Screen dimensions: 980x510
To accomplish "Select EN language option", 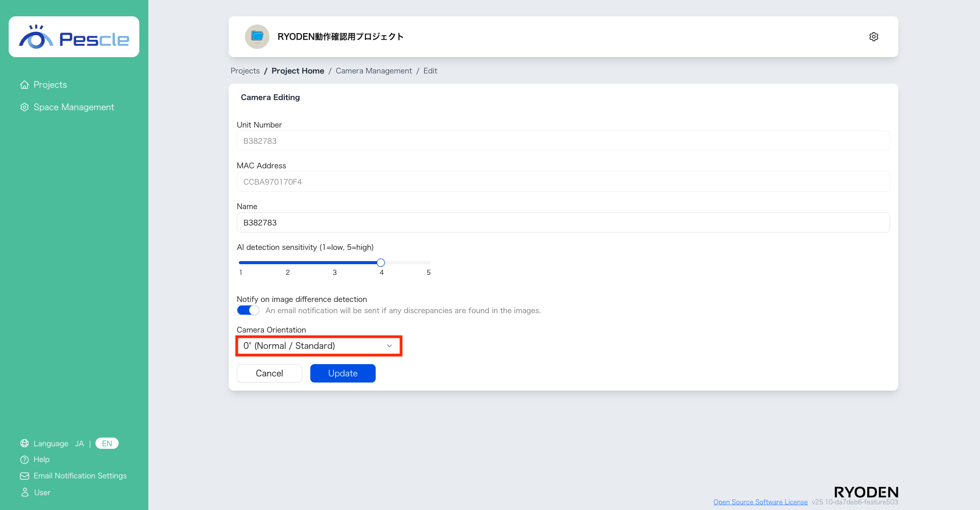I will pyautogui.click(x=107, y=444).
